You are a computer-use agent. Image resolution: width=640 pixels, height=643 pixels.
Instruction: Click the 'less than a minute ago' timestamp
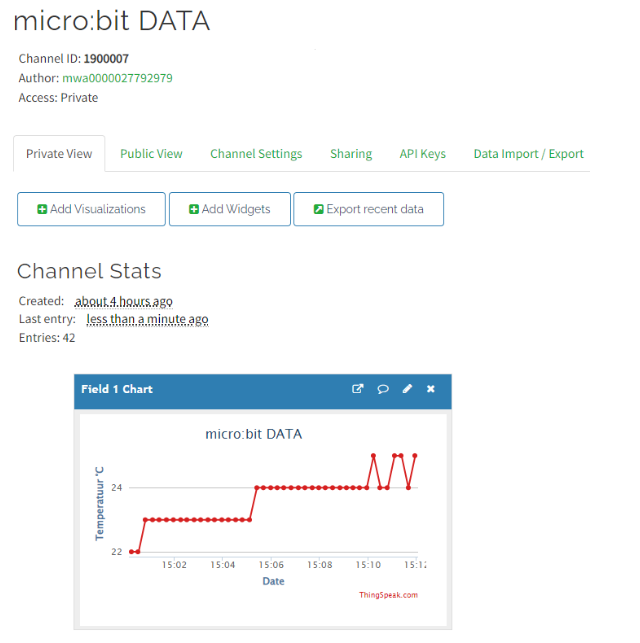148,319
